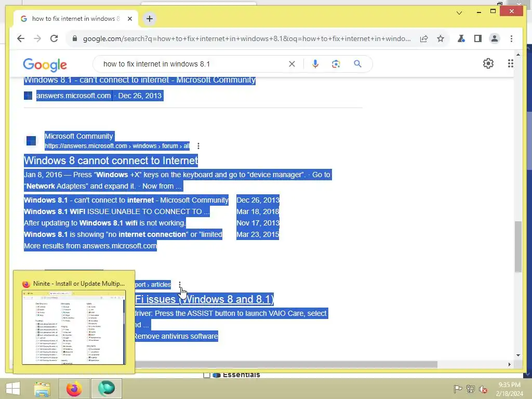Click the answers.microsoft.com breadcrumb URL
This screenshot has height=399, width=532.
tap(117, 146)
